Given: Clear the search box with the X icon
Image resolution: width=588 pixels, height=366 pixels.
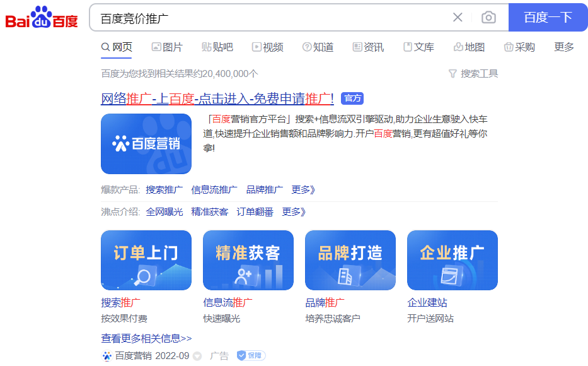Looking at the screenshot, I should pyautogui.click(x=458, y=18).
